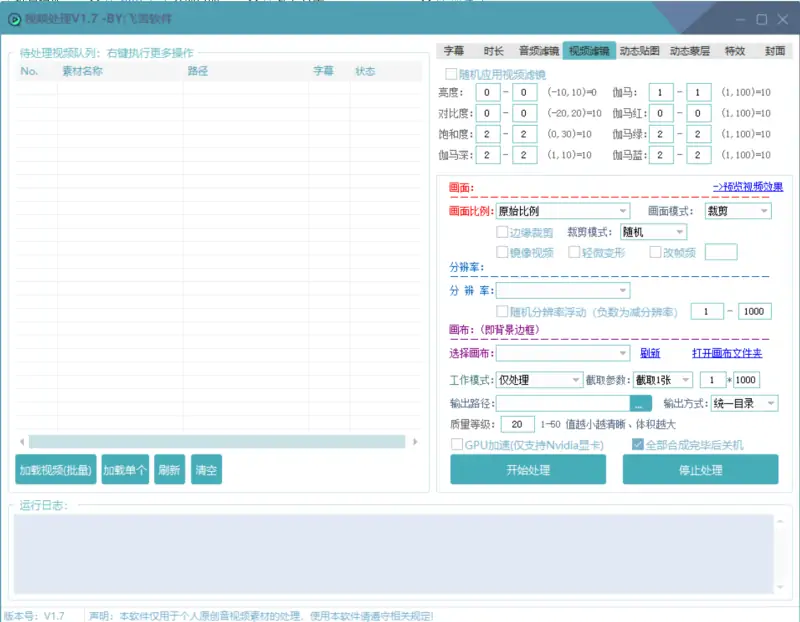Screen dimensions: 800x622
Task: Click the 打开画布文件夹 link
Action: [x=727, y=353]
